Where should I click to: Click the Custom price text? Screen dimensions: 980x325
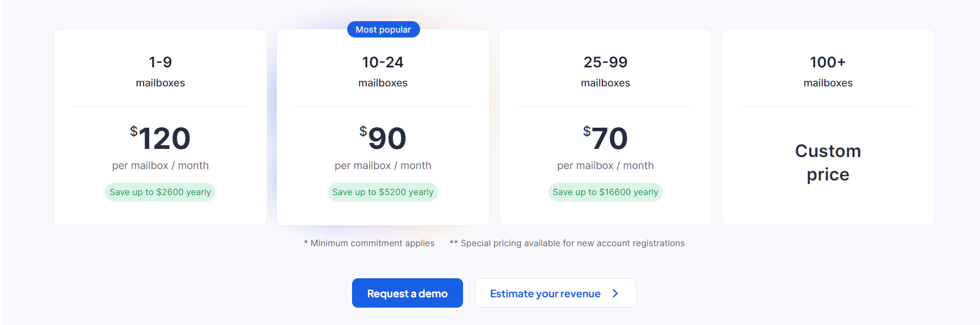(828, 162)
